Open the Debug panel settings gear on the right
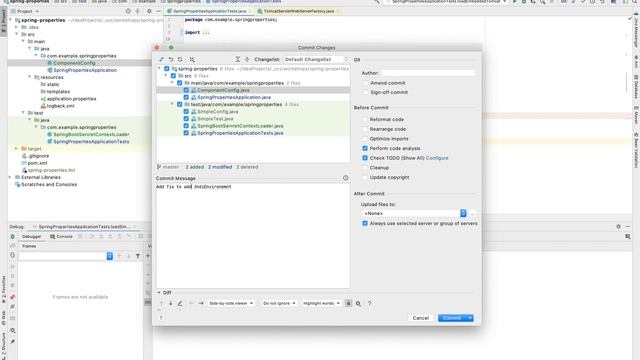The height and width of the screenshot is (360, 640). coord(618,227)
